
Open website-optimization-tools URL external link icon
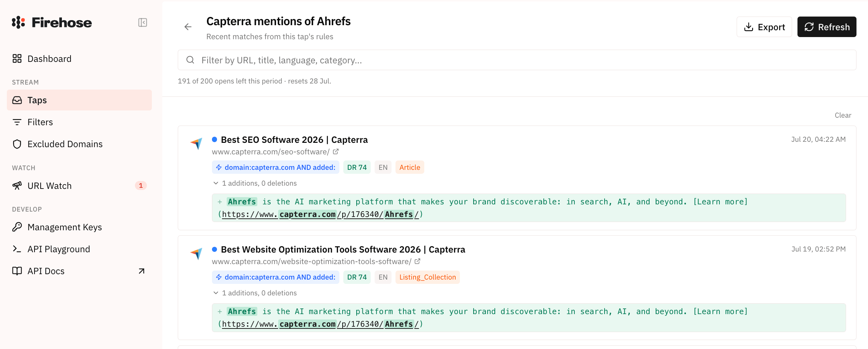417,262
